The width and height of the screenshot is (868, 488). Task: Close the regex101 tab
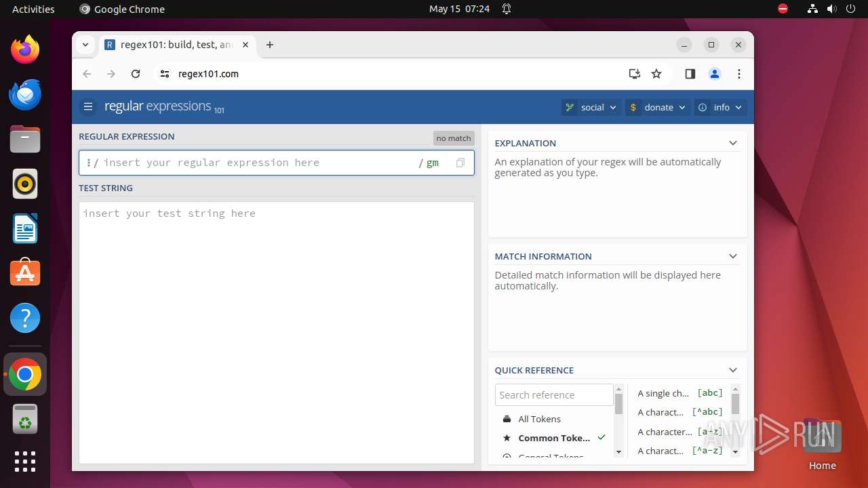pos(245,45)
